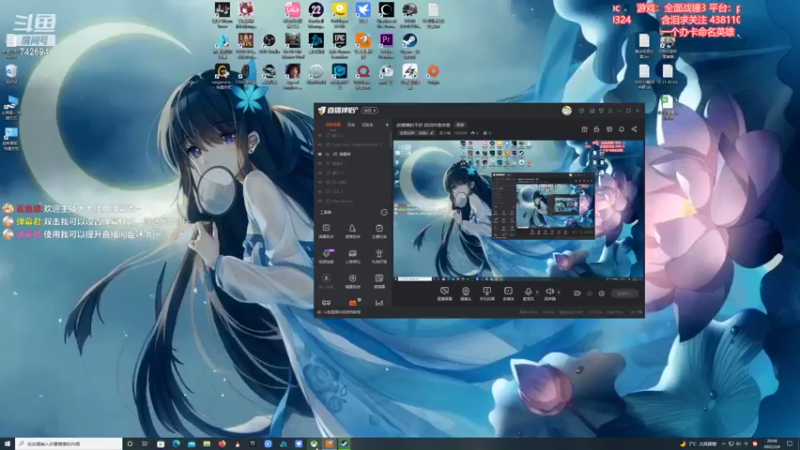Open the Steam desktop shortcut
Viewport: 800px width, 450px height.
pyautogui.click(x=409, y=45)
